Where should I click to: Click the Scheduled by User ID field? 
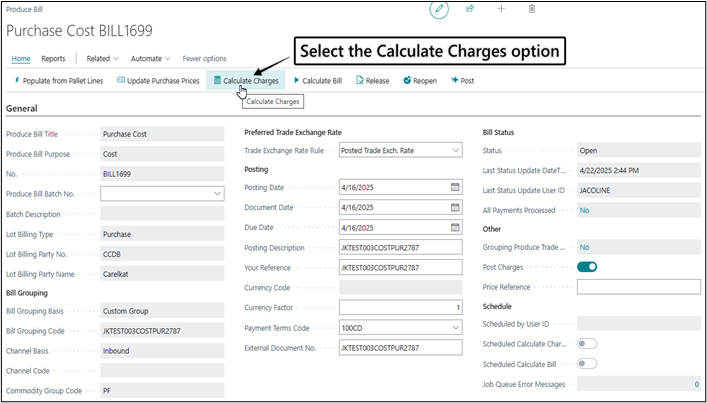click(x=639, y=324)
